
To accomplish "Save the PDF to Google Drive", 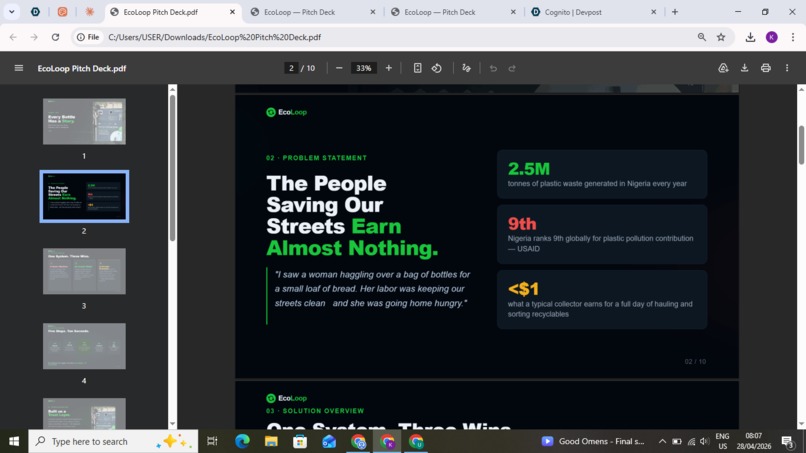I will click(723, 68).
